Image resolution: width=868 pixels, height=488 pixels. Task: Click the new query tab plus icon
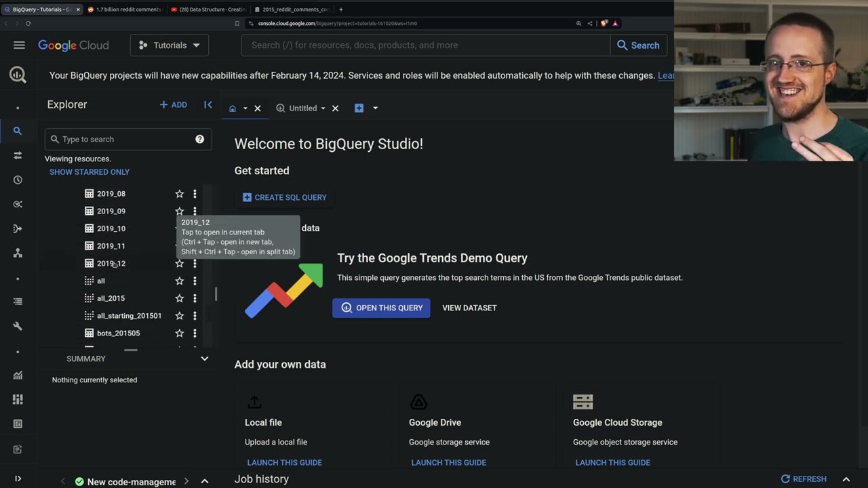tap(359, 108)
